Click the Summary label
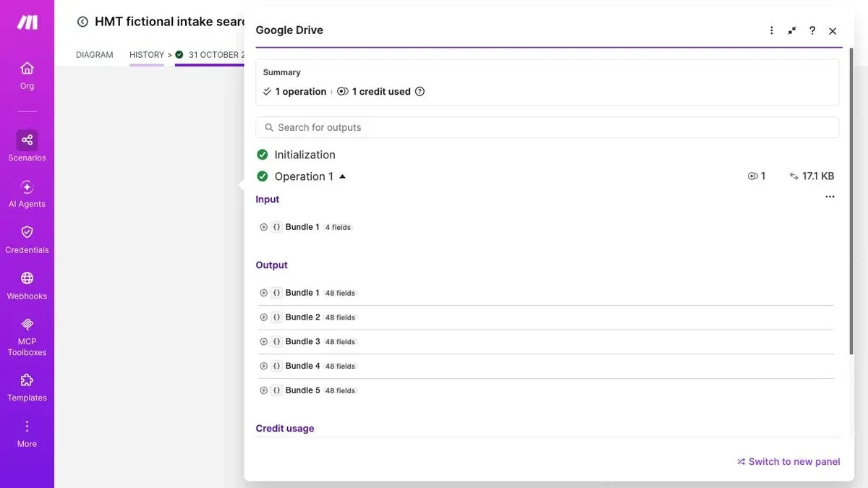 [x=282, y=72]
